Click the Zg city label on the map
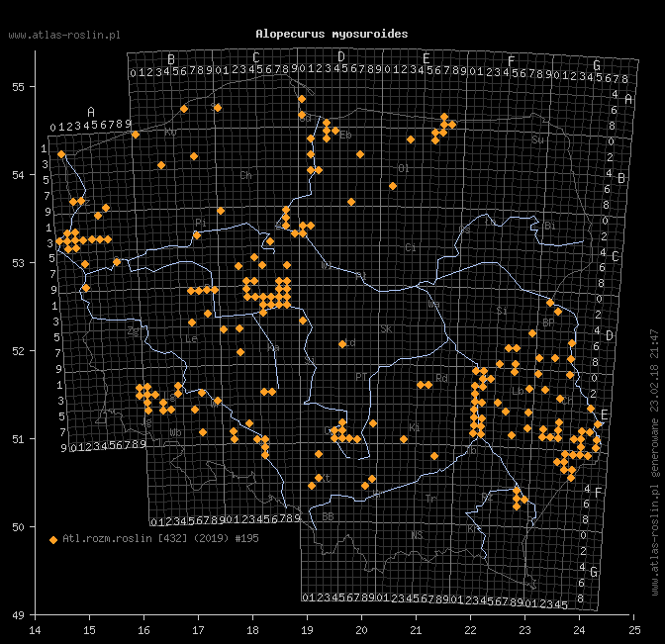Image resolution: width=665 pixels, height=644 pixels. [x=134, y=331]
